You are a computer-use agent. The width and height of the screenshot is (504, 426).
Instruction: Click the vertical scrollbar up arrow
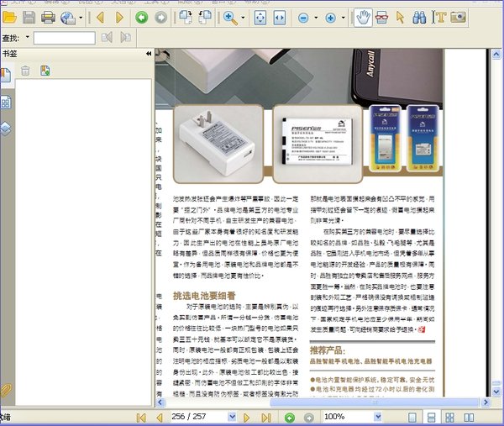496,54
